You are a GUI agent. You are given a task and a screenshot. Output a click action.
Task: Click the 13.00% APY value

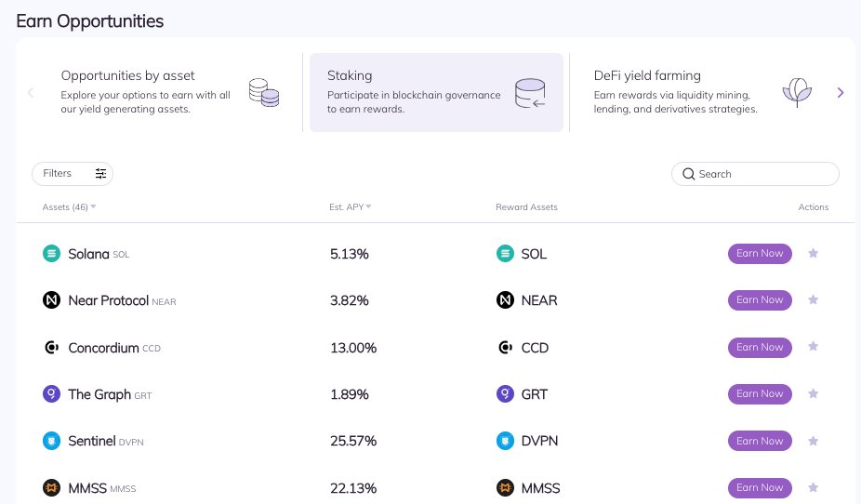353,348
